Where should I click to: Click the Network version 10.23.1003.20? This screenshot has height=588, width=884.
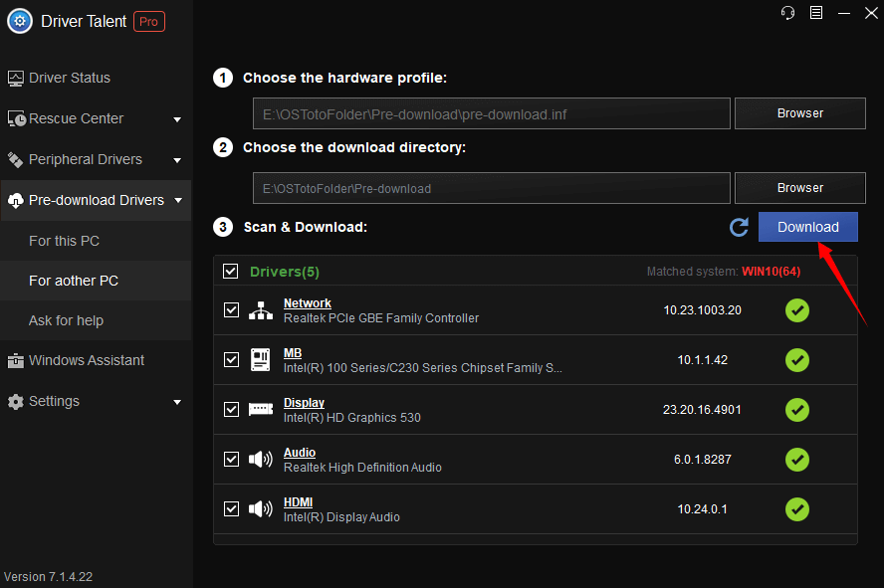(703, 310)
